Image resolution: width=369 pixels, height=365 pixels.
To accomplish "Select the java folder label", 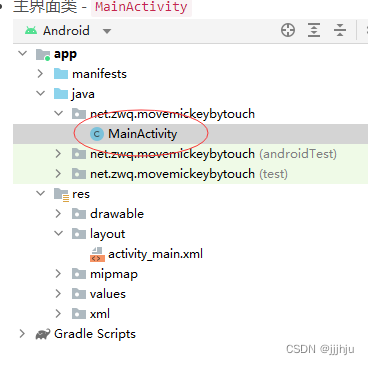I will (x=83, y=94).
